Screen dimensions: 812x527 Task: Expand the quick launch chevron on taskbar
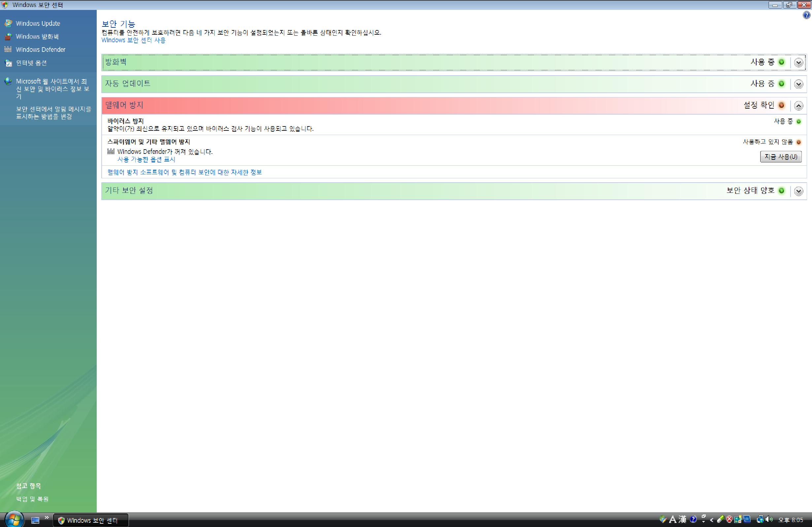pos(47,518)
